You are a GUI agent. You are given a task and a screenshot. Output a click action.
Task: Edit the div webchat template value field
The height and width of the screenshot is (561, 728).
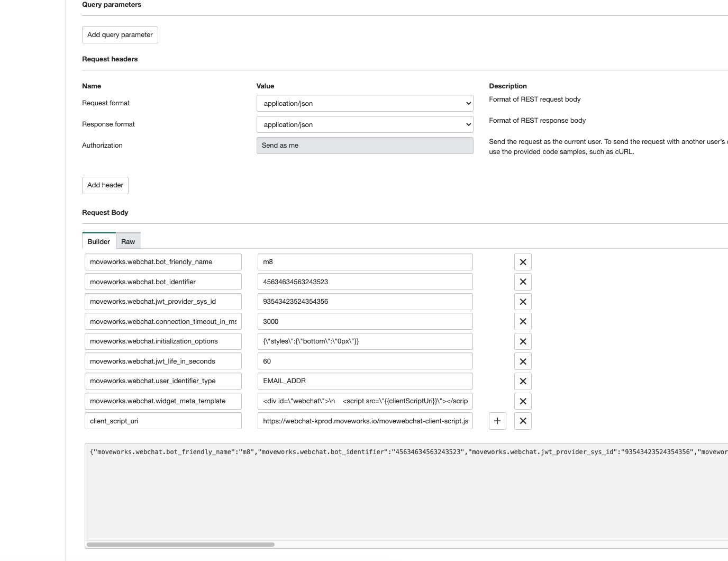click(365, 401)
